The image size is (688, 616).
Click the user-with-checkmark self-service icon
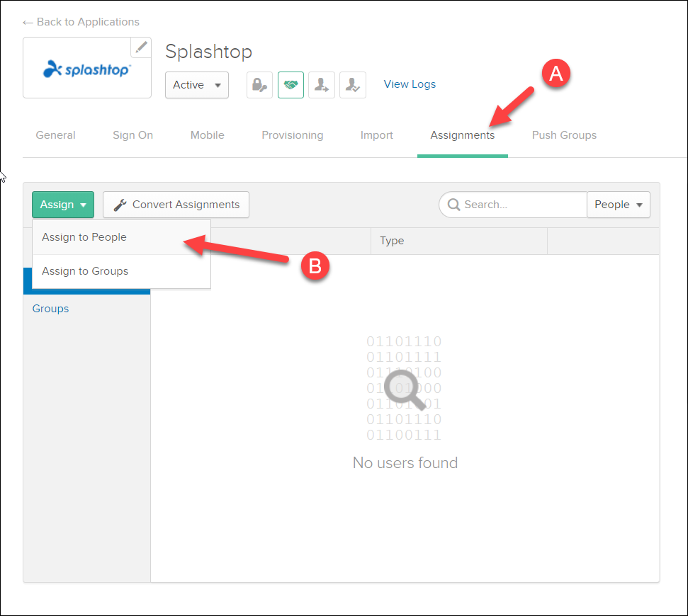[x=352, y=84]
